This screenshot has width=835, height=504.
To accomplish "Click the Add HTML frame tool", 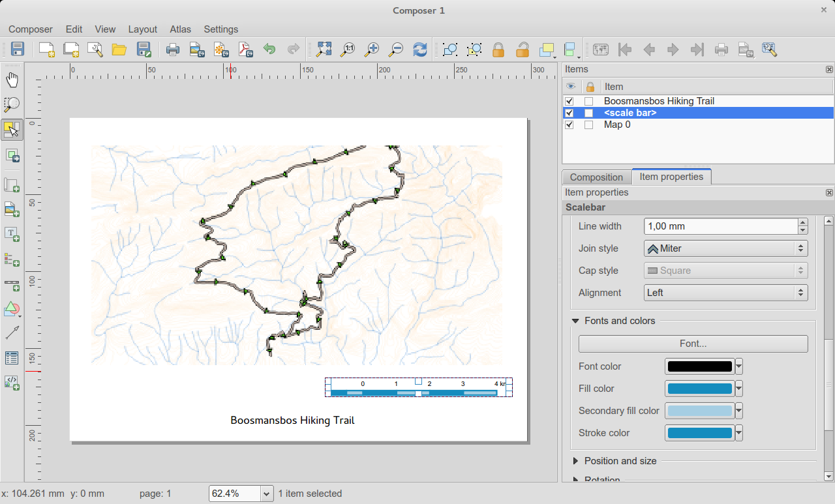I will point(12,383).
